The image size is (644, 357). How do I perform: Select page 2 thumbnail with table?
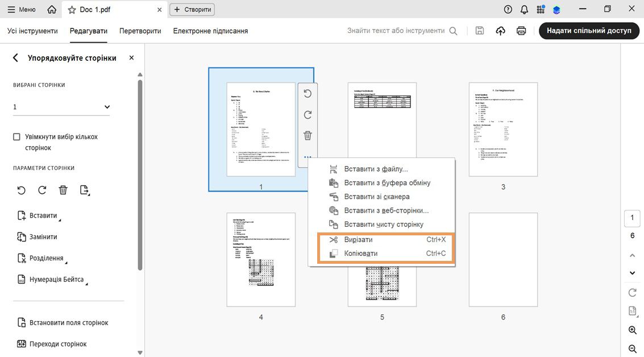(x=382, y=119)
